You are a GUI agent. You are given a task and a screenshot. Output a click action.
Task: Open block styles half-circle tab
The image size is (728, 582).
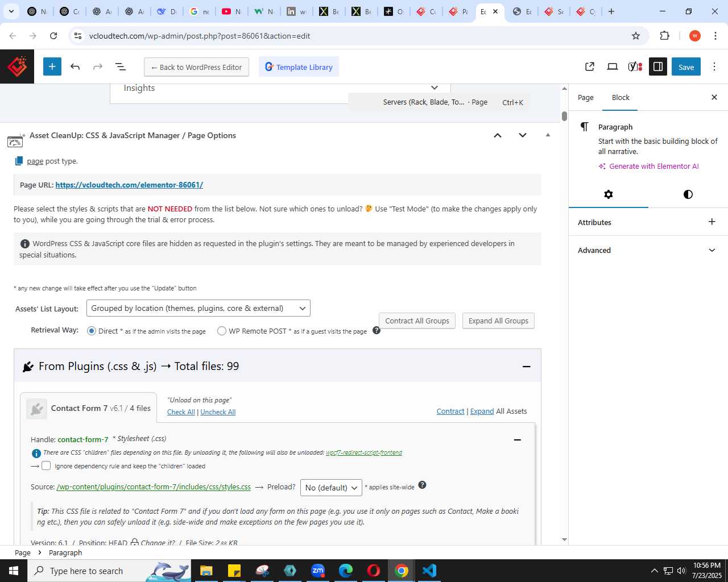pos(688,194)
